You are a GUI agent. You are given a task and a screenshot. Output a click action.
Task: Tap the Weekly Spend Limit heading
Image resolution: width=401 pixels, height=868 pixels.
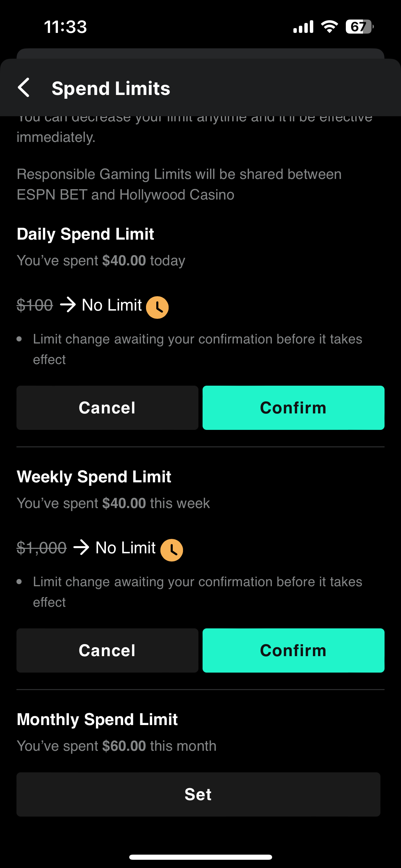tap(94, 477)
